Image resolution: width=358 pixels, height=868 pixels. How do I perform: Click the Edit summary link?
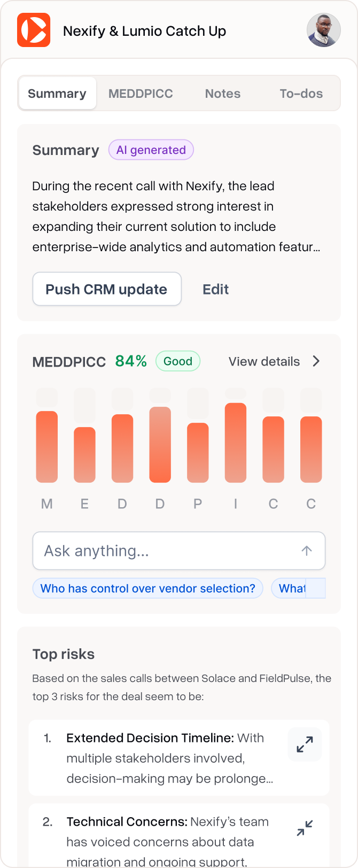coord(215,289)
